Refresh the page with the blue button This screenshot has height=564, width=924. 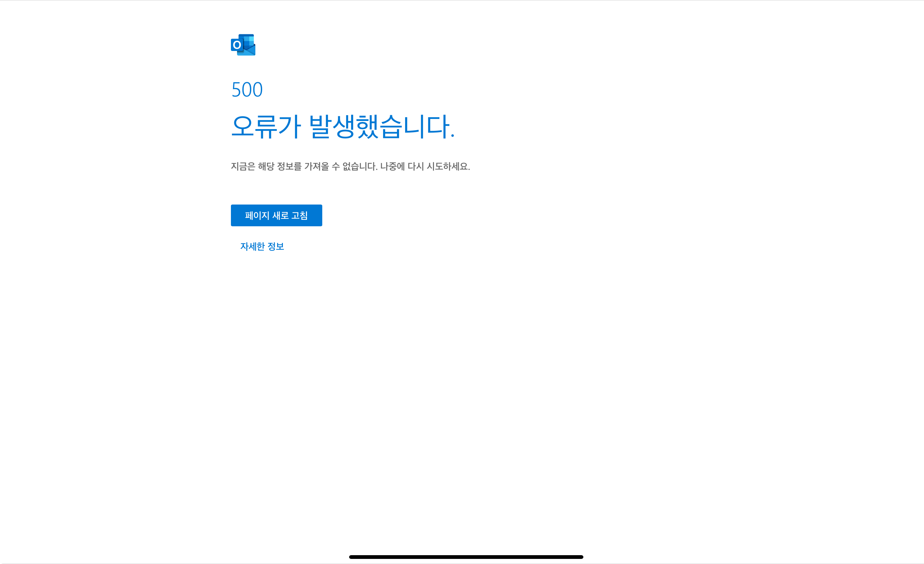pos(276,215)
